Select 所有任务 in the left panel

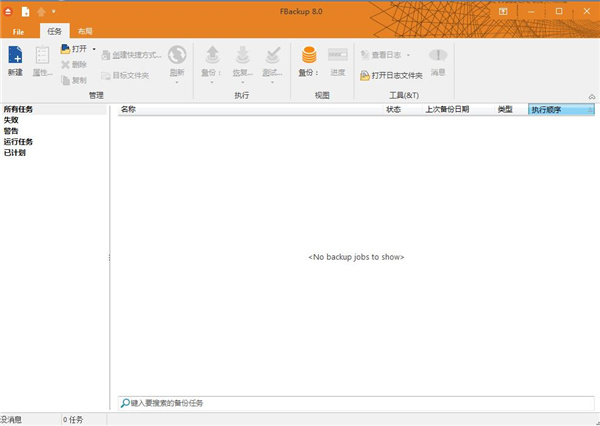[x=54, y=109]
